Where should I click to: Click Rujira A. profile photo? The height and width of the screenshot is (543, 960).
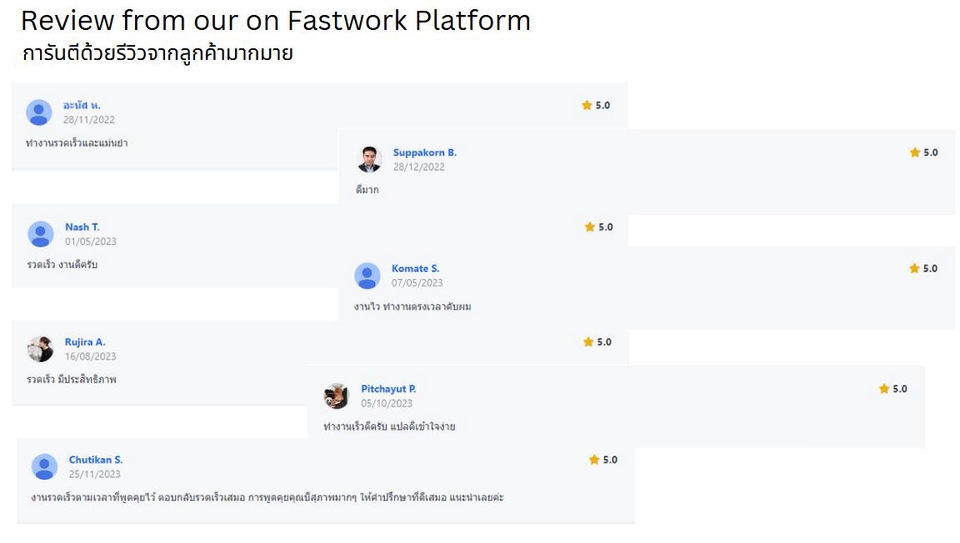(40, 349)
